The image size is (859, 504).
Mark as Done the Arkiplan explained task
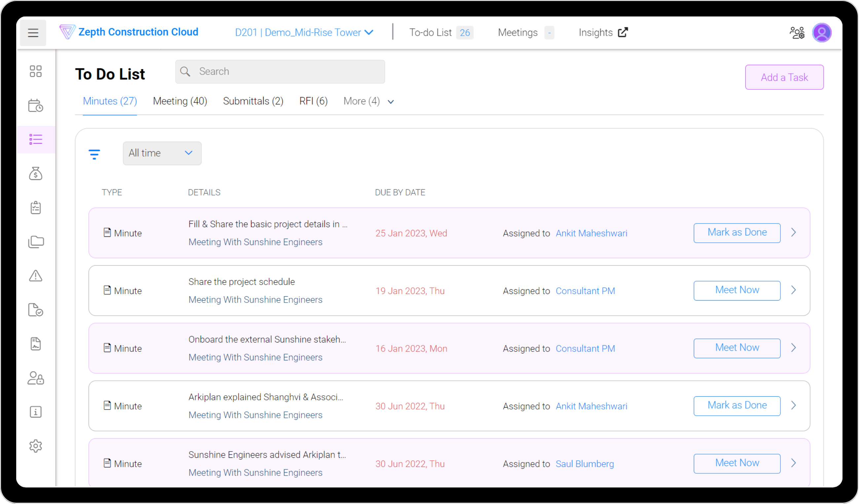(737, 406)
